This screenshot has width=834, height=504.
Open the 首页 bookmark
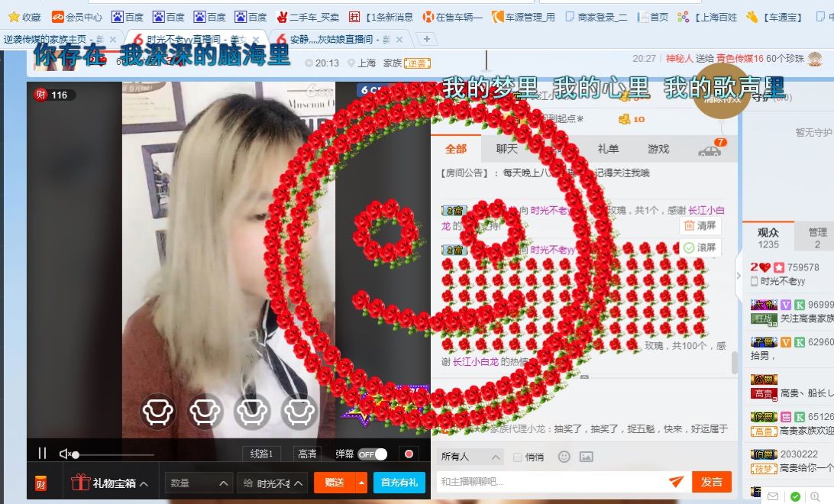[x=653, y=17]
